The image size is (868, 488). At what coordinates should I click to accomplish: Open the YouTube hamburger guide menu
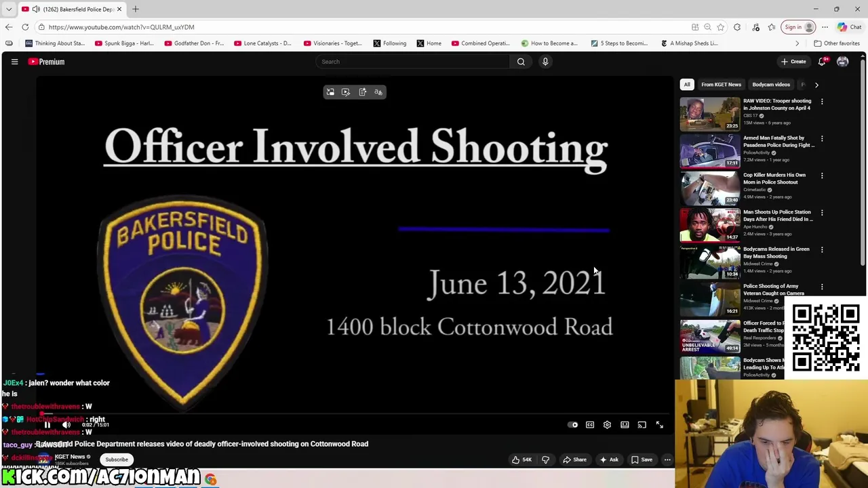(x=14, y=62)
